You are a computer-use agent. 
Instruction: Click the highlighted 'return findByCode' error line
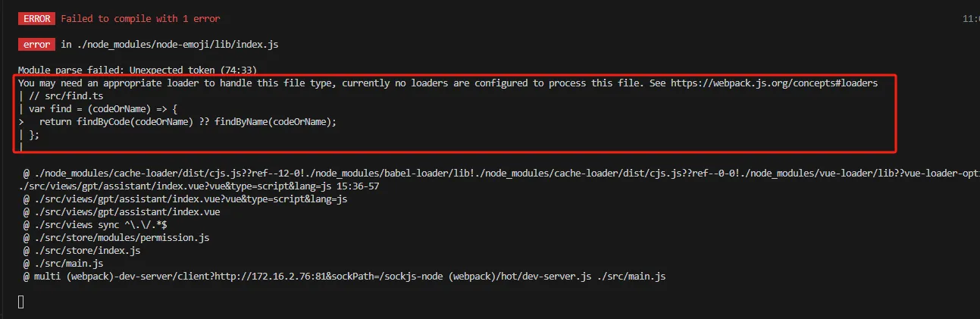(x=177, y=121)
